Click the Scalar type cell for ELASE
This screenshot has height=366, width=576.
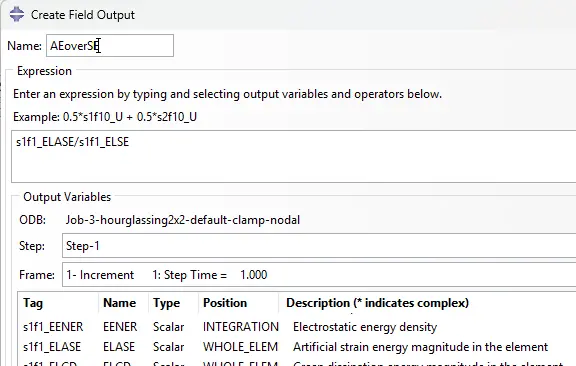[x=169, y=347]
